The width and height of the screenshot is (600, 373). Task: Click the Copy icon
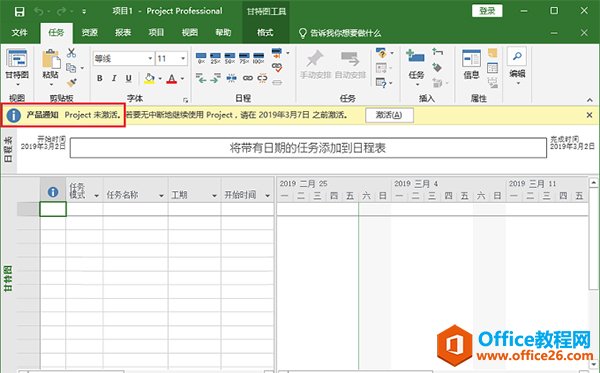(x=71, y=68)
